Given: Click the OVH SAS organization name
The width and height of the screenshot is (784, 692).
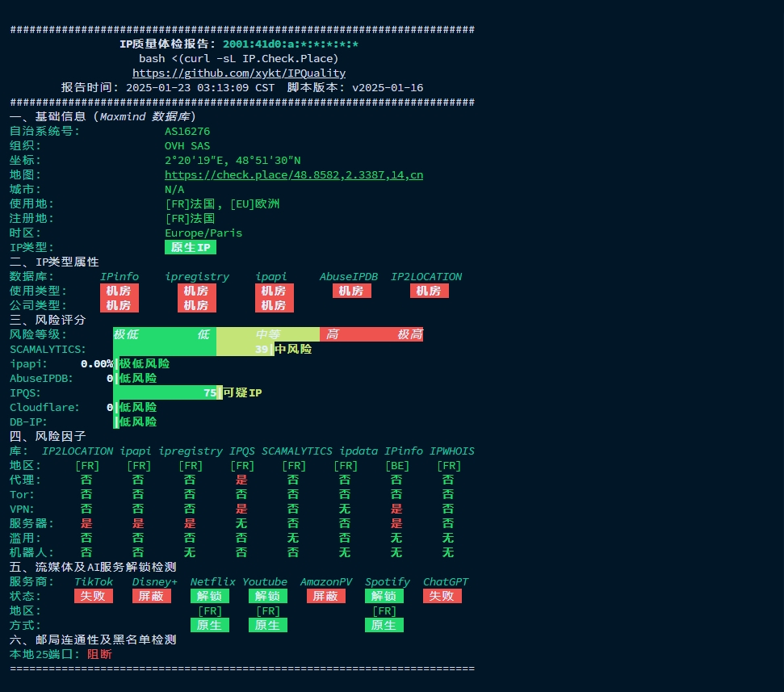Looking at the screenshot, I should 187,145.
